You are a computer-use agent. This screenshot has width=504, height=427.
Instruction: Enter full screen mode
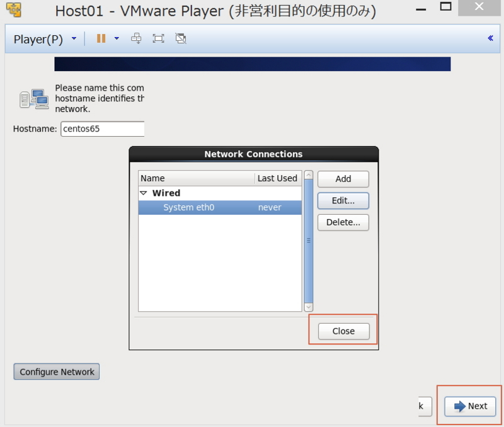pos(158,38)
